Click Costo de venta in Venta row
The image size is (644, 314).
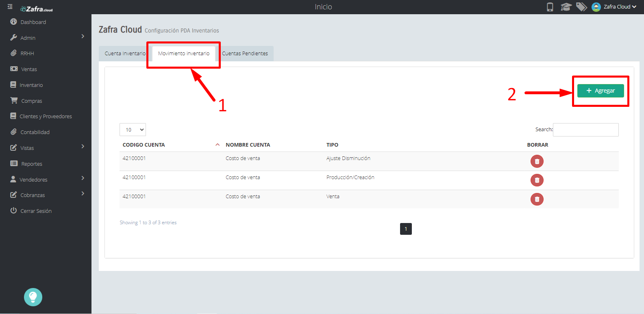[x=243, y=196]
